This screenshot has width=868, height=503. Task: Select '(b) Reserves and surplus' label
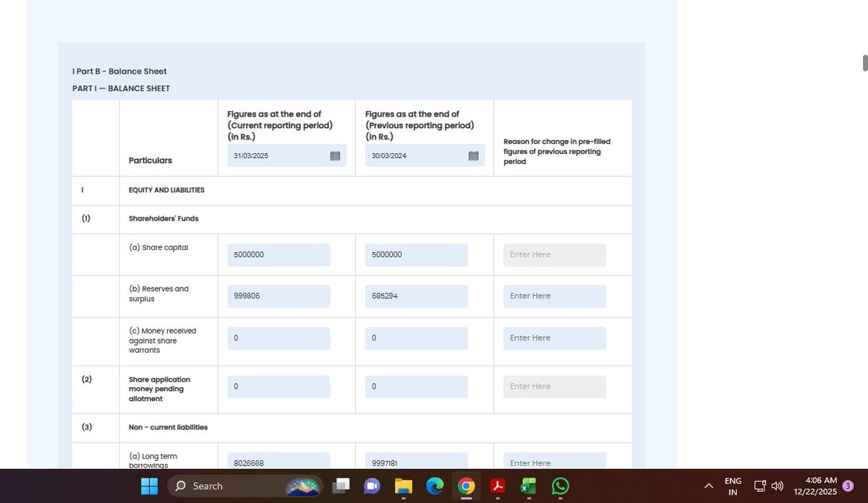click(x=158, y=293)
